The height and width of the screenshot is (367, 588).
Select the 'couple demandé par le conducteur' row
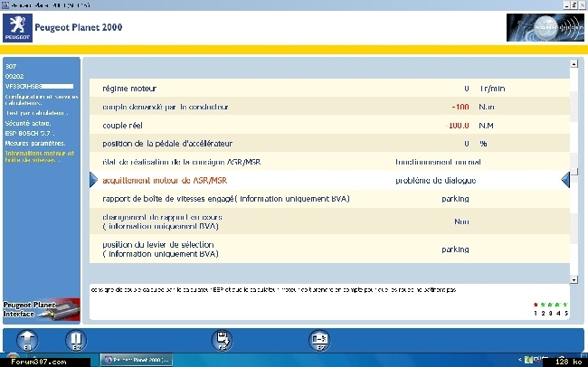point(329,107)
